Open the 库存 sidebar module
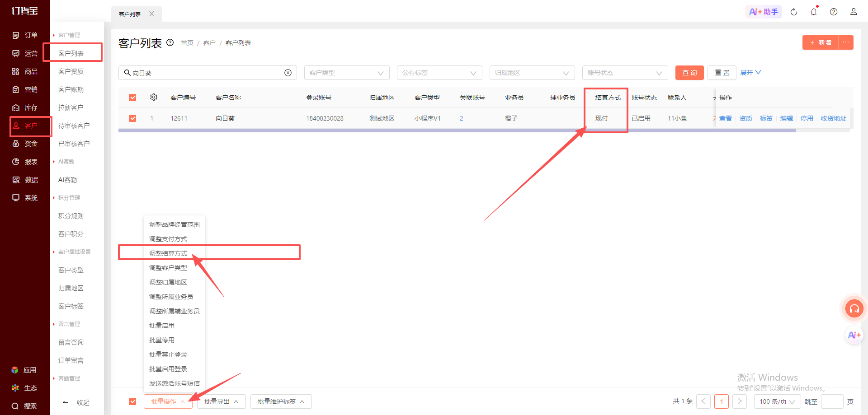The width and height of the screenshot is (868, 415). [x=25, y=107]
